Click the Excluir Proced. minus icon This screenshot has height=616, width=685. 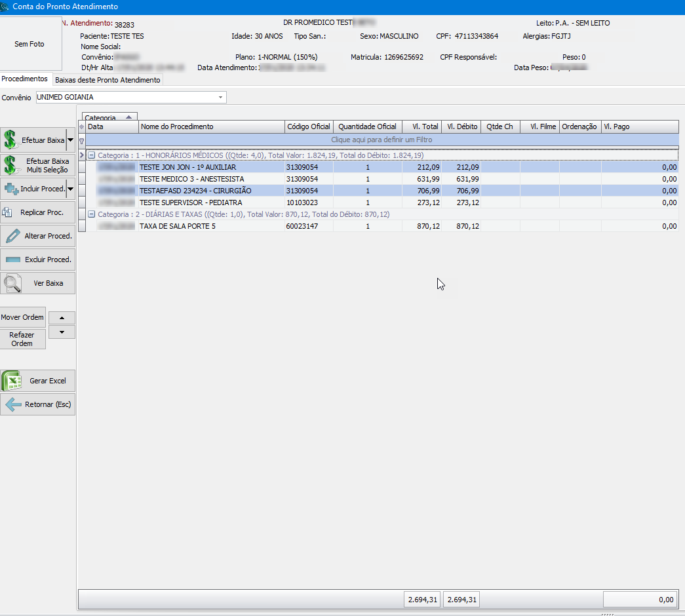[13, 260]
